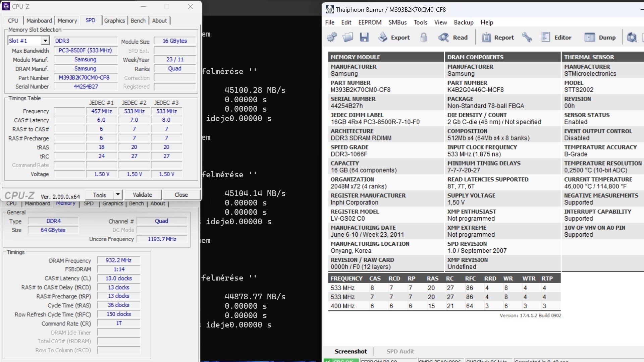
Task: Click the Serial Number field 44254B27
Action: coord(86,86)
